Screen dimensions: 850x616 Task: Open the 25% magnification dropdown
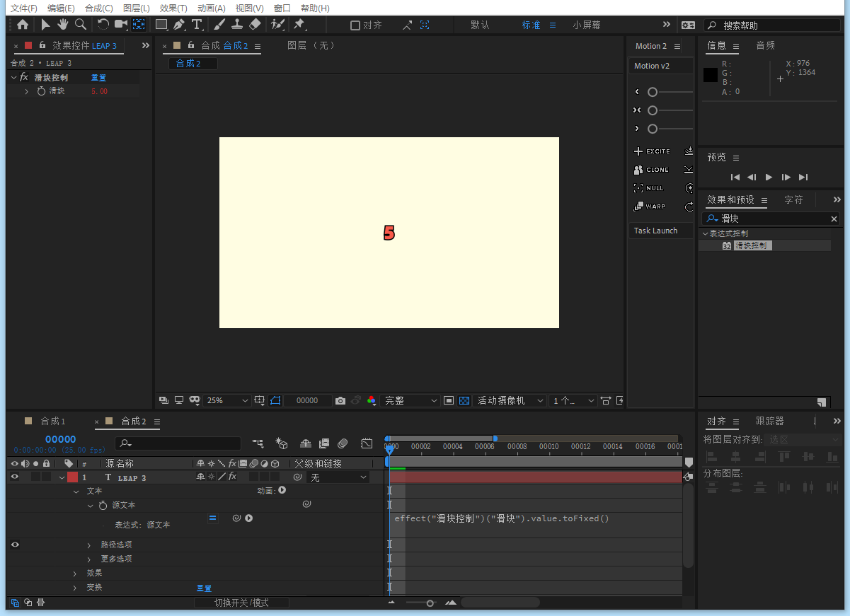pos(227,400)
